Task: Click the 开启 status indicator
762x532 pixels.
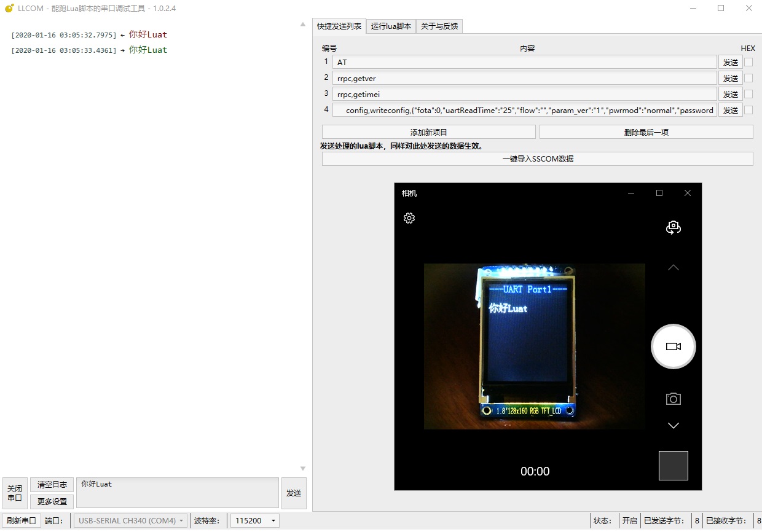Action: pyautogui.click(x=629, y=520)
